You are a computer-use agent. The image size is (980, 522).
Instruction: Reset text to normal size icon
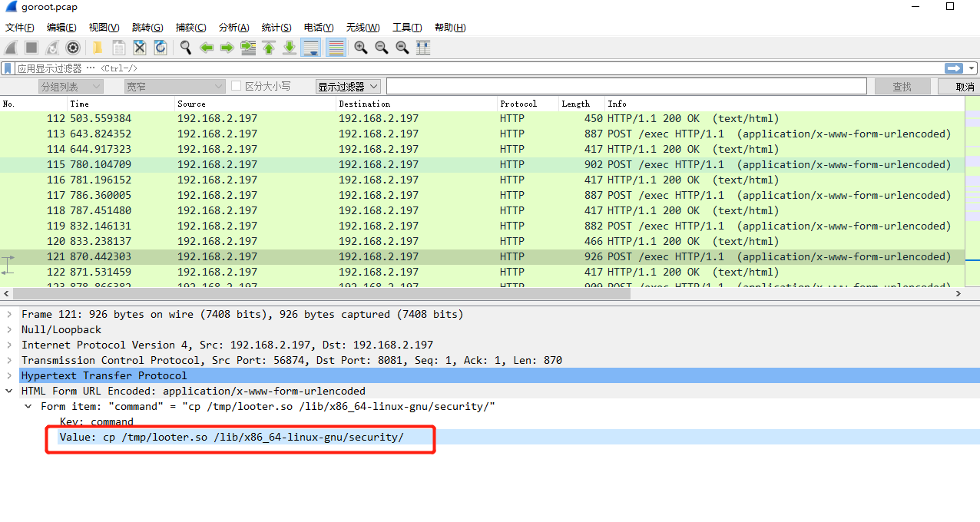[402, 48]
